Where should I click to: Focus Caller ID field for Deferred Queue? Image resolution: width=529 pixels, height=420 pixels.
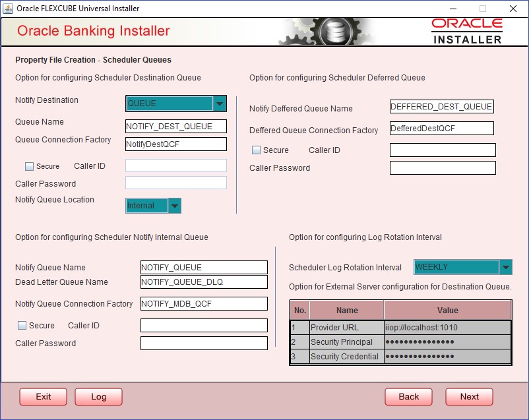tap(443, 150)
